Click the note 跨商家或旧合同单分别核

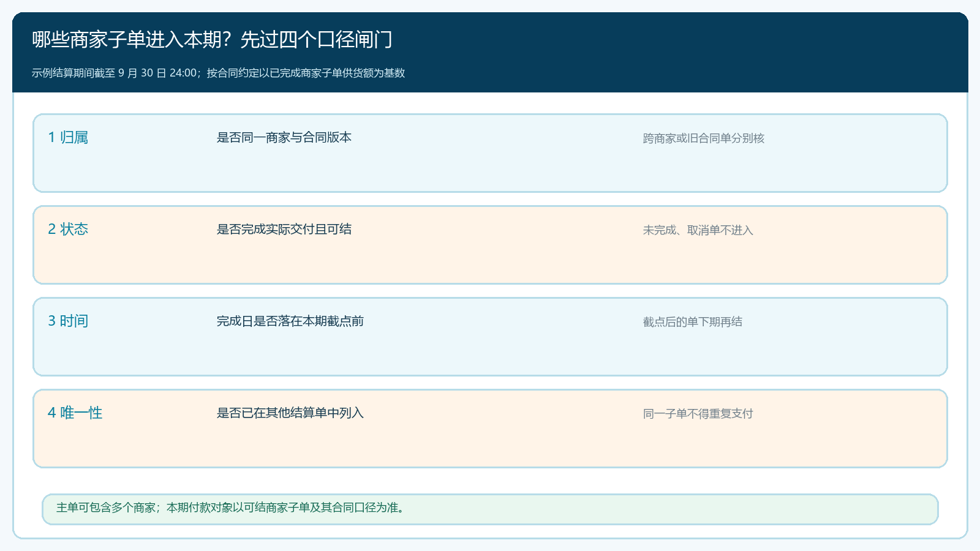tap(704, 138)
